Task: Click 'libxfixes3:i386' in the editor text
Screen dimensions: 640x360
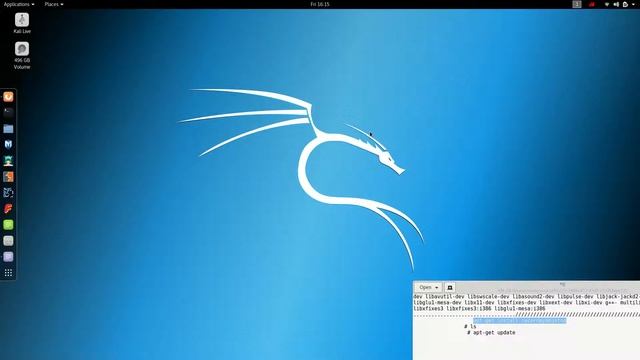Action: tap(469, 309)
